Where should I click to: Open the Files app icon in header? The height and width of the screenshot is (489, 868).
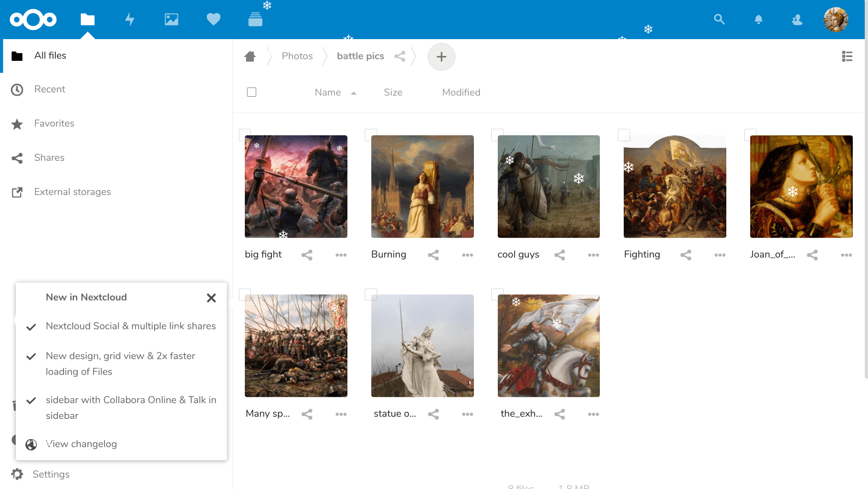(87, 20)
